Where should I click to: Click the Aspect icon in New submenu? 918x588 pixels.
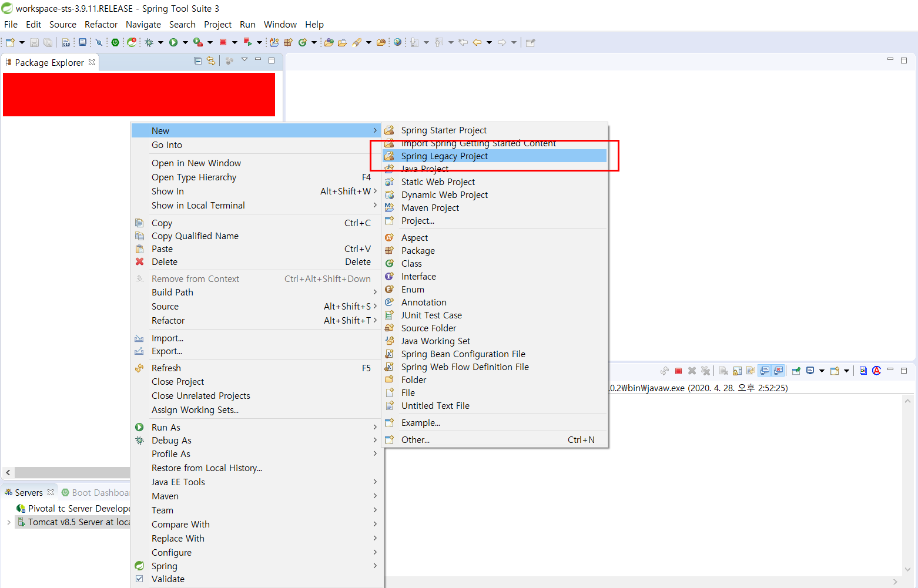point(389,238)
